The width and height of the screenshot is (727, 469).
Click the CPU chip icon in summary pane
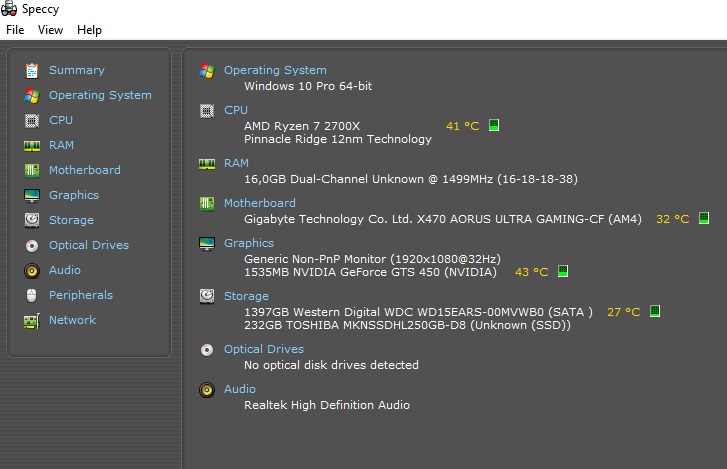tap(207, 111)
